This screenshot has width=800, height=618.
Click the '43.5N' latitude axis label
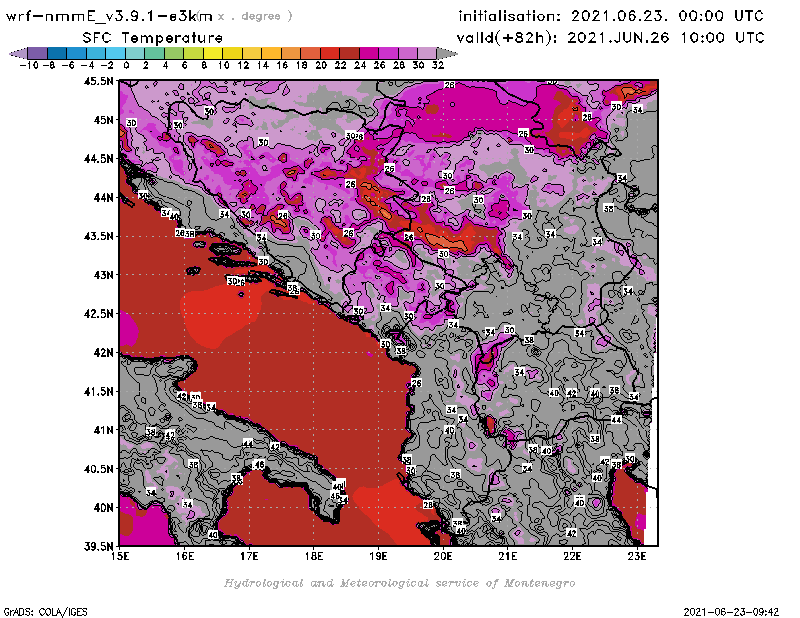coord(98,236)
